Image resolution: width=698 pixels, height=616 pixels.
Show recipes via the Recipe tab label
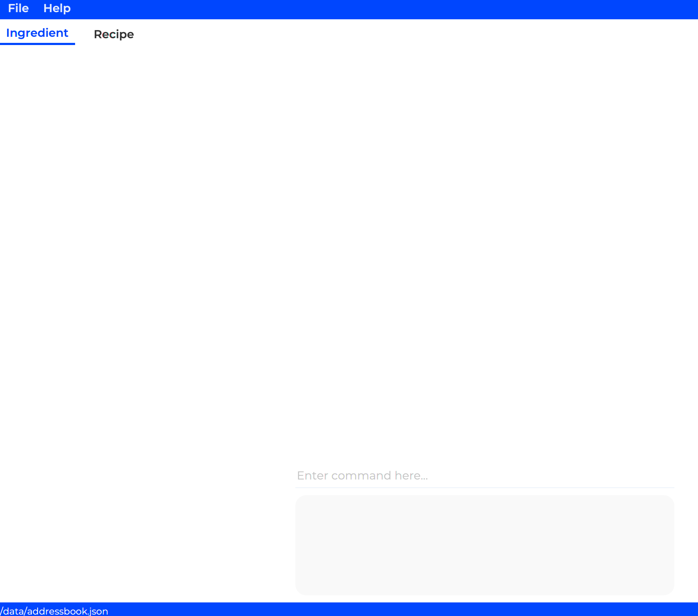[x=114, y=34]
